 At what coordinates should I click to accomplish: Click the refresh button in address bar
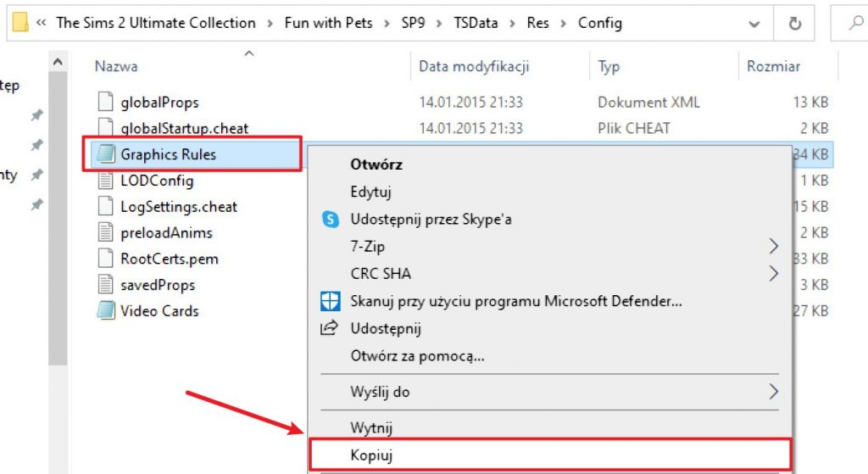(x=794, y=23)
